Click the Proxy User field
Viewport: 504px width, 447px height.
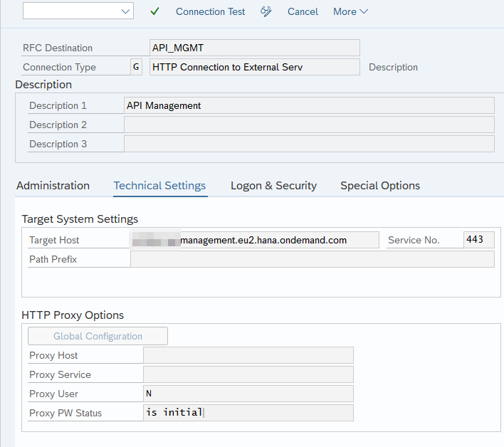tap(248, 394)
